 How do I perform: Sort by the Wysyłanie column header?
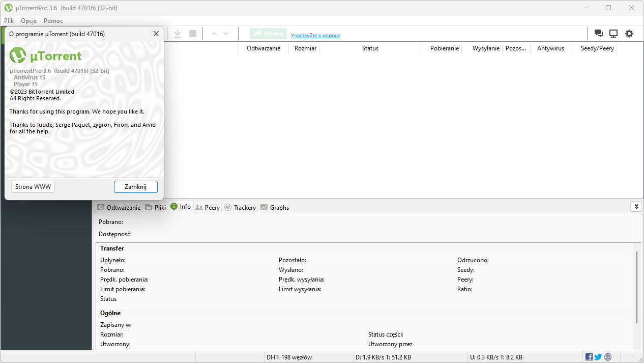coord(482,48)
